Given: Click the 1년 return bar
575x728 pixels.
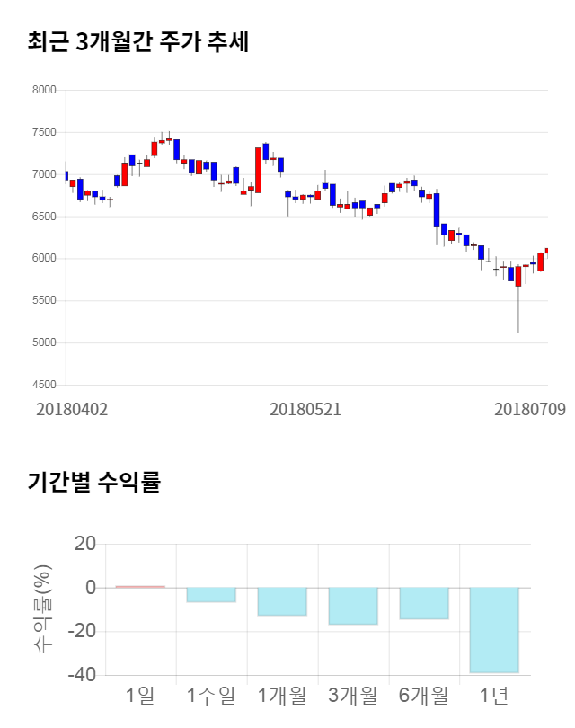Looking at the screenshot, I should (494, 629).
